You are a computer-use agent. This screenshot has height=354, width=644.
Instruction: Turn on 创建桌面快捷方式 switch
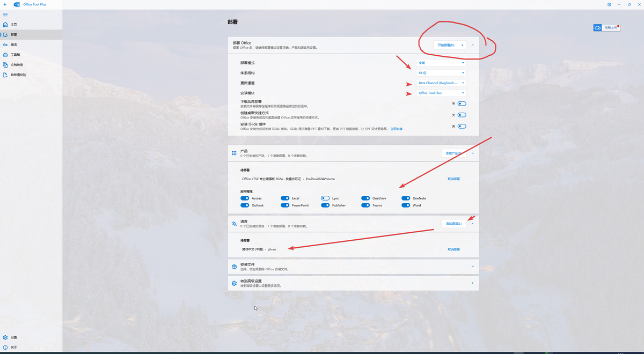coord(462,115)
